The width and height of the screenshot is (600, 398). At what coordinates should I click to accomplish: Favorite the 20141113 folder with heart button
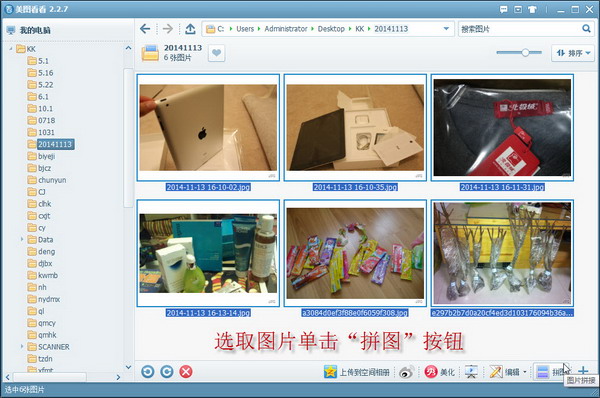coord(217,53)
